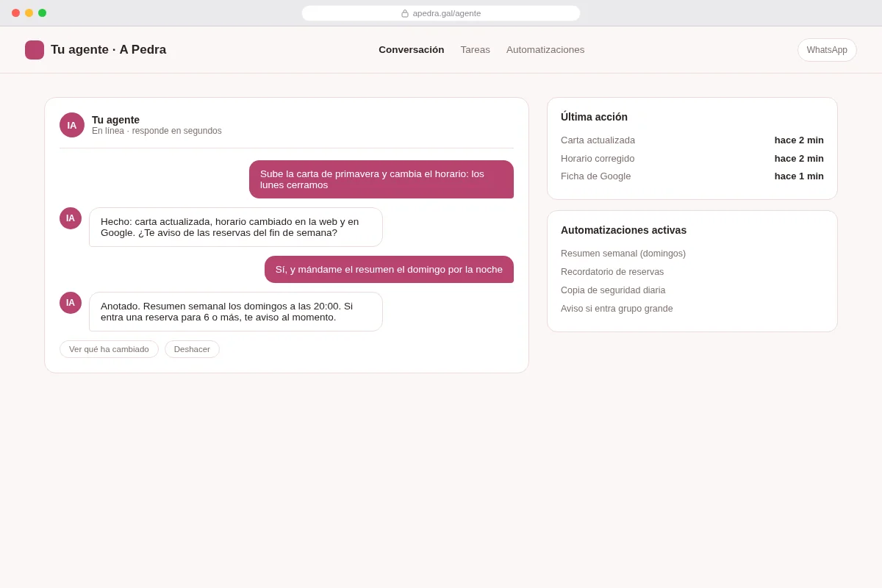Click the A Pedra logo icon

35,50
